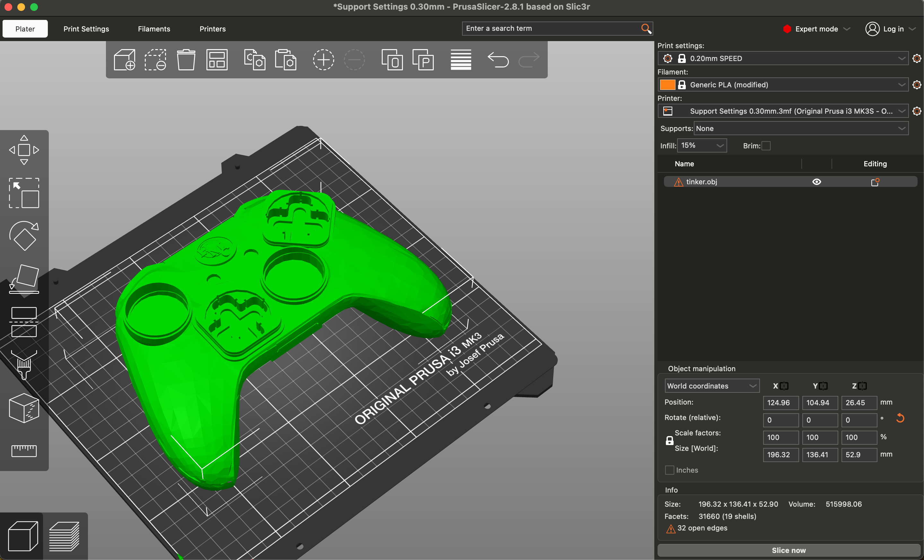Switch to sliced layers preview

point(65,536)
